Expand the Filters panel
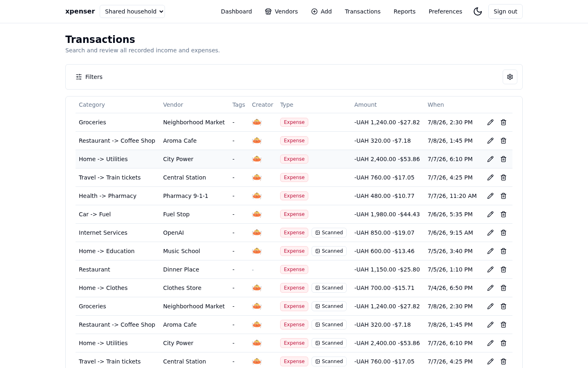588x368 pixels. coord(89,77)
